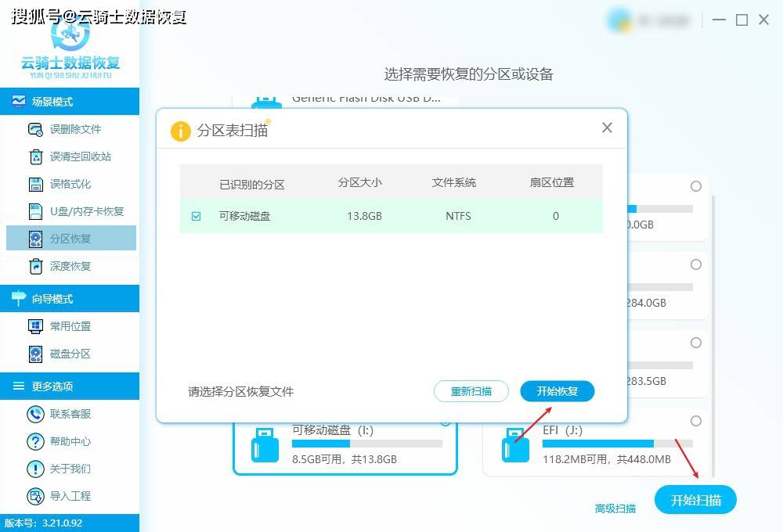783x532 pixels.
Task: Click the NTFS file system cell
Action: point(458,216)
